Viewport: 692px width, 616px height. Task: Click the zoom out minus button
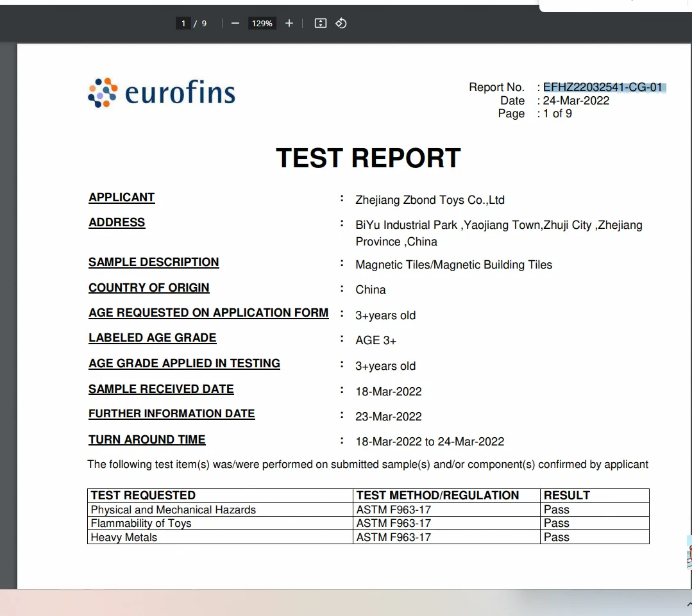click(235, 23)
